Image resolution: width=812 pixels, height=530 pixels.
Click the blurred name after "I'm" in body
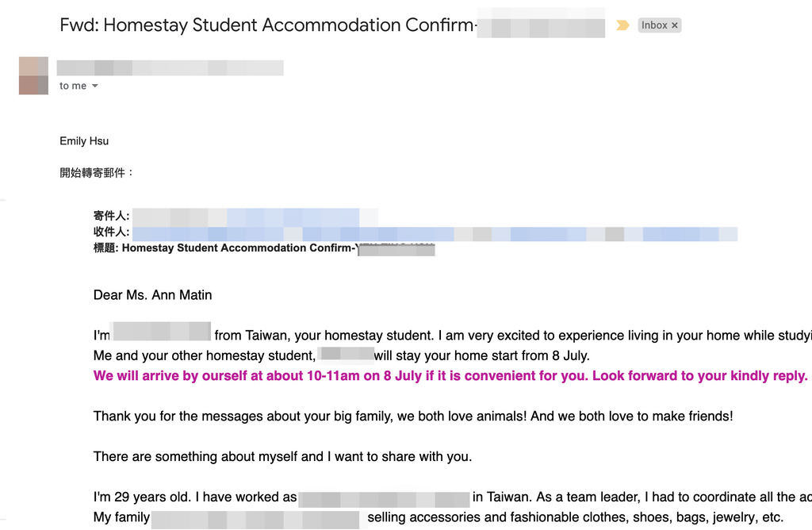point(162,331)
